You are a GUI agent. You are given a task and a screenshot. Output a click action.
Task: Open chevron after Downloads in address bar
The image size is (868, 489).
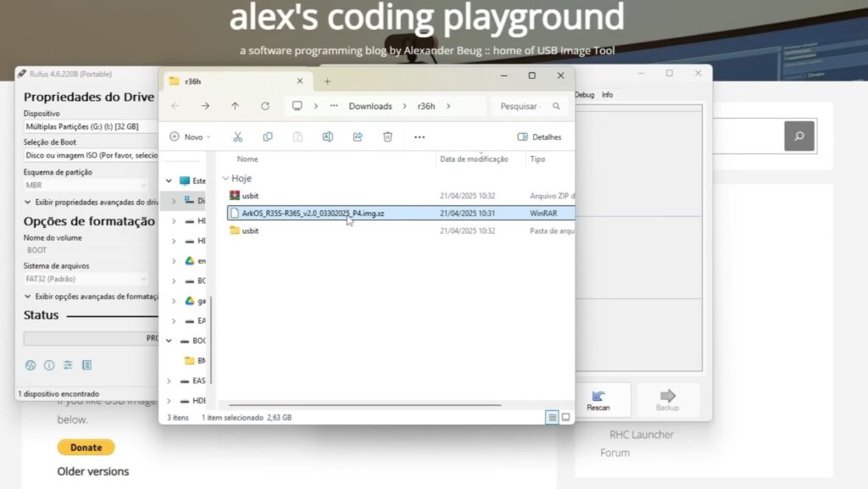(404, 106)
